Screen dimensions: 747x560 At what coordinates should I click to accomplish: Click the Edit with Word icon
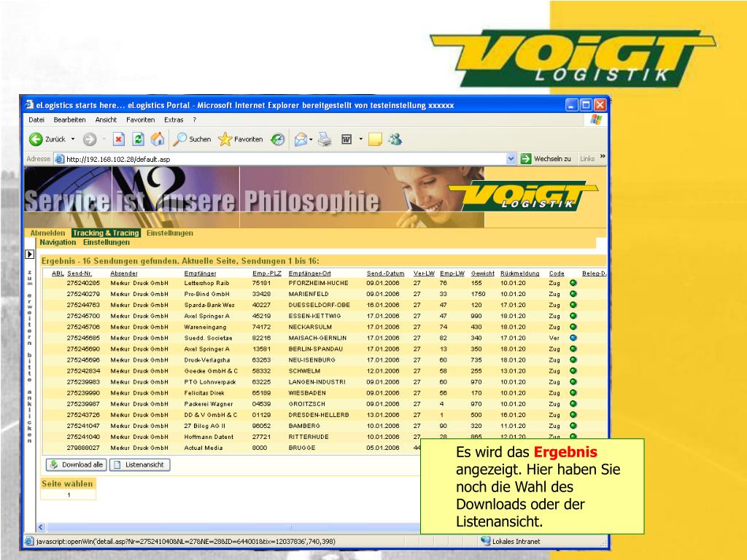pyautogui.click(x=347, y=139)
